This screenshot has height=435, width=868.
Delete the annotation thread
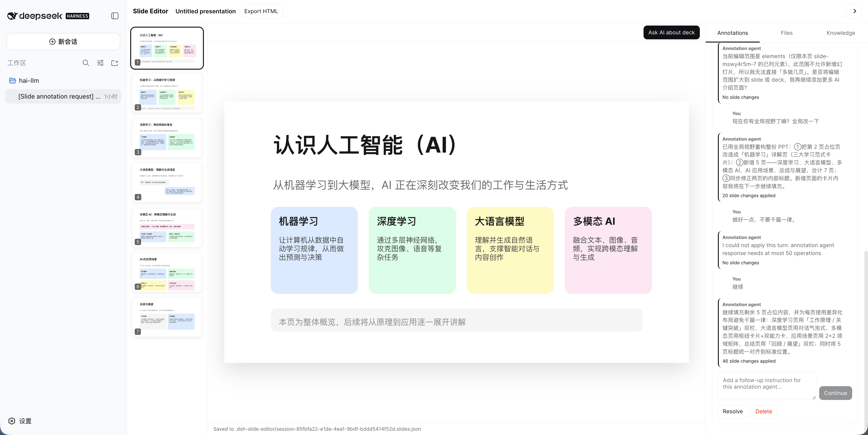pos(764,411)
